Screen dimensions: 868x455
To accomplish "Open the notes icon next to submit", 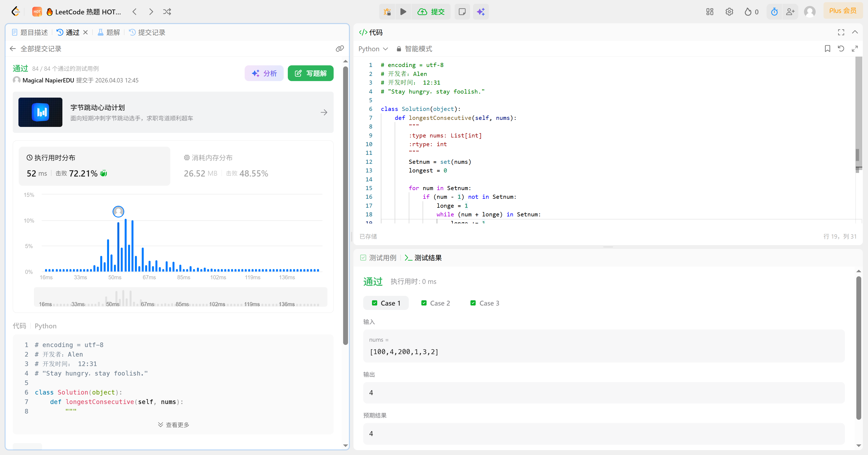I will click(x=462, y=12).
